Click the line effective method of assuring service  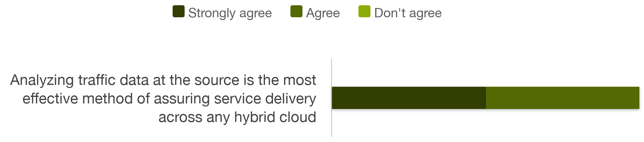click(169, 99)
